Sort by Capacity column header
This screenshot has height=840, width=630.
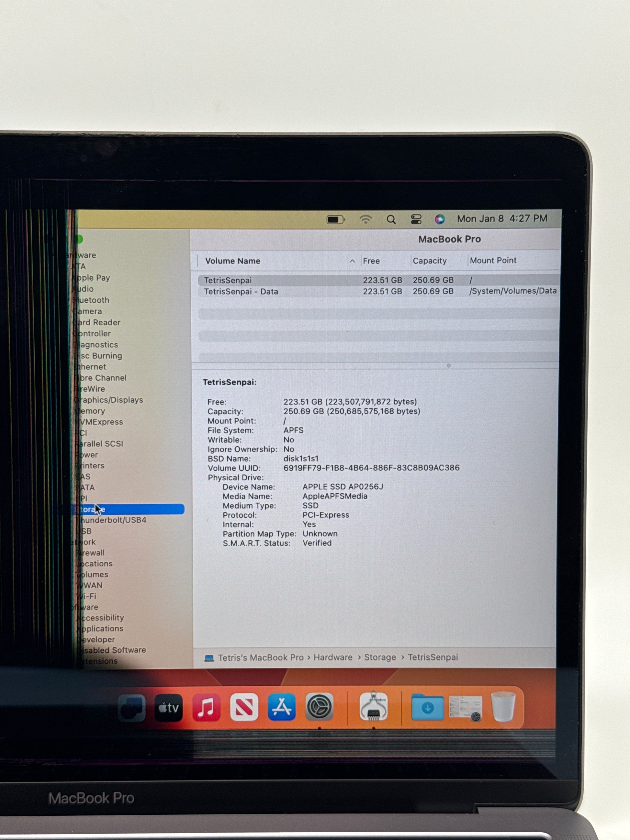tap(430, 261)
